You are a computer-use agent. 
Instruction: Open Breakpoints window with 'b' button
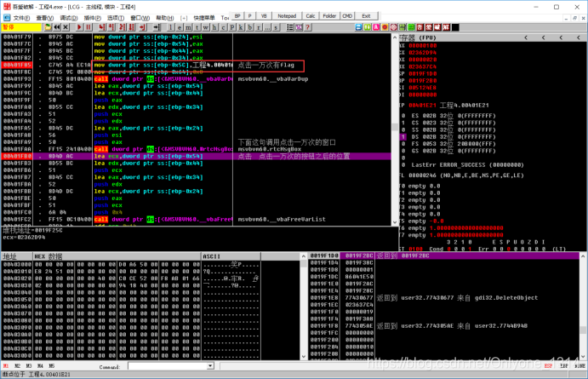[x=249, y=27]
